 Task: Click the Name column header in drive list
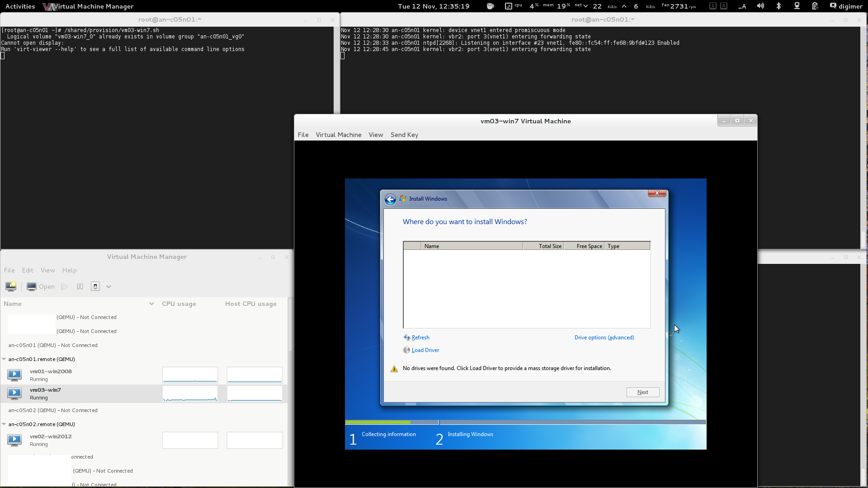pos(472,246)
